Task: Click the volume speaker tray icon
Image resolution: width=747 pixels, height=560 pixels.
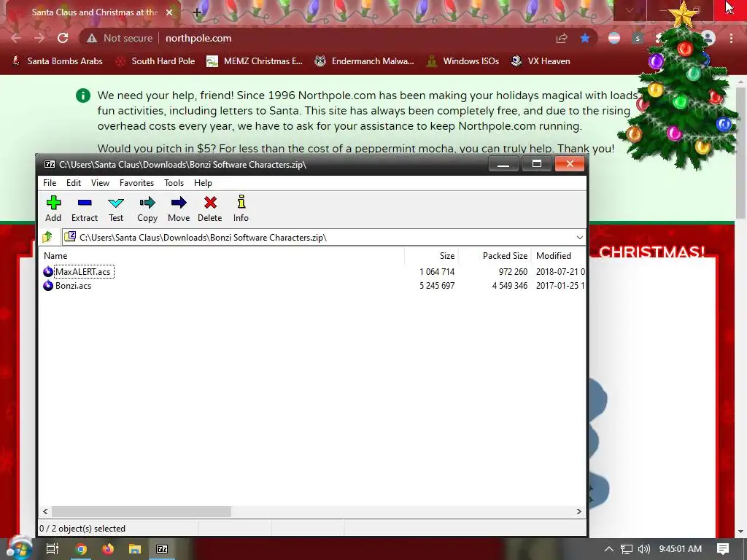Action: coord(643,549)
